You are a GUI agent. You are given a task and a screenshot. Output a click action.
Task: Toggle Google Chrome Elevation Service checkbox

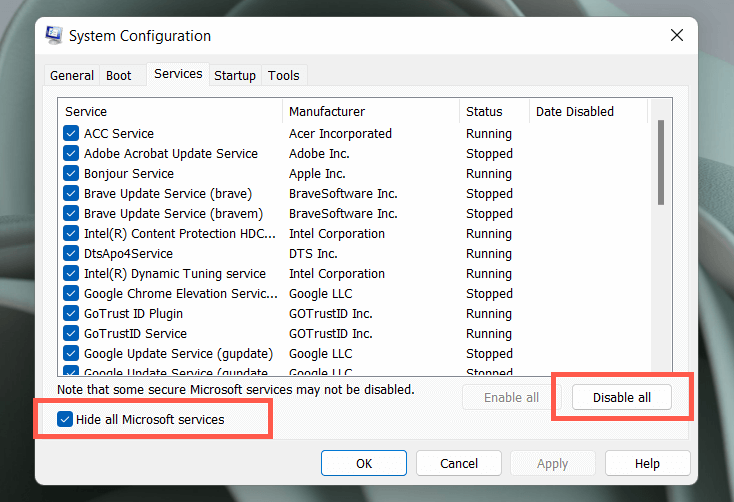point(71,294)
